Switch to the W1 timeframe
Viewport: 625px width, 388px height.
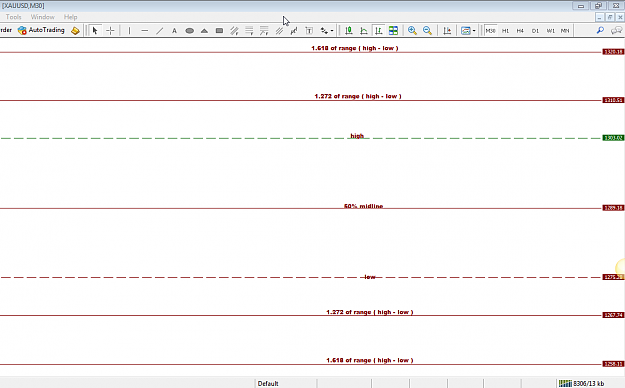(x=550, y=31)
